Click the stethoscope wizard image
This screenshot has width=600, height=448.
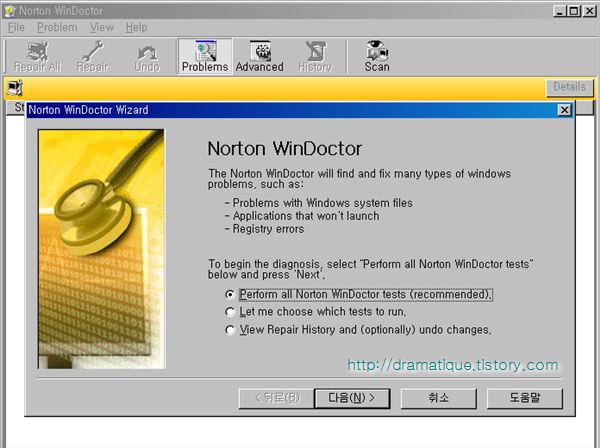pos(102,249)
